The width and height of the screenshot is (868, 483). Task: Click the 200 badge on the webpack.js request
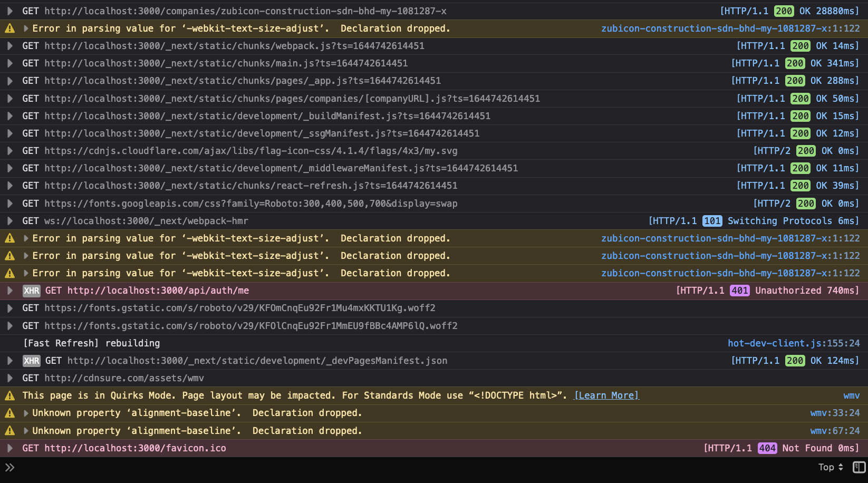(x=800, y=46)
